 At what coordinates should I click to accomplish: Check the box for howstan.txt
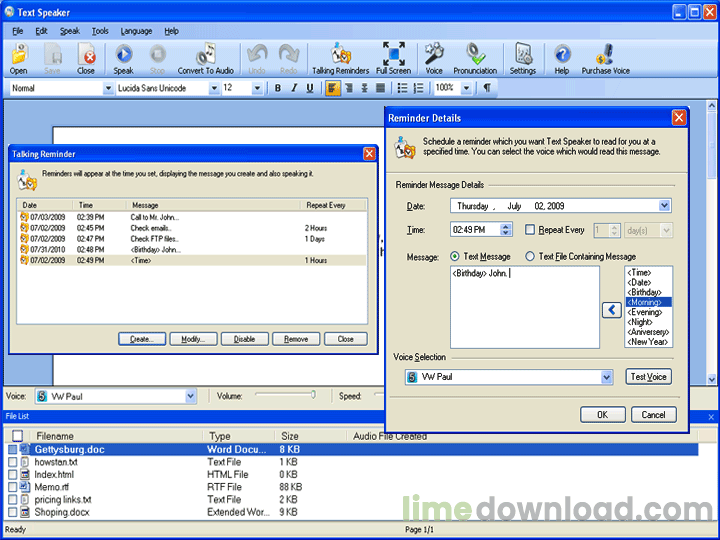click(12, 462)
